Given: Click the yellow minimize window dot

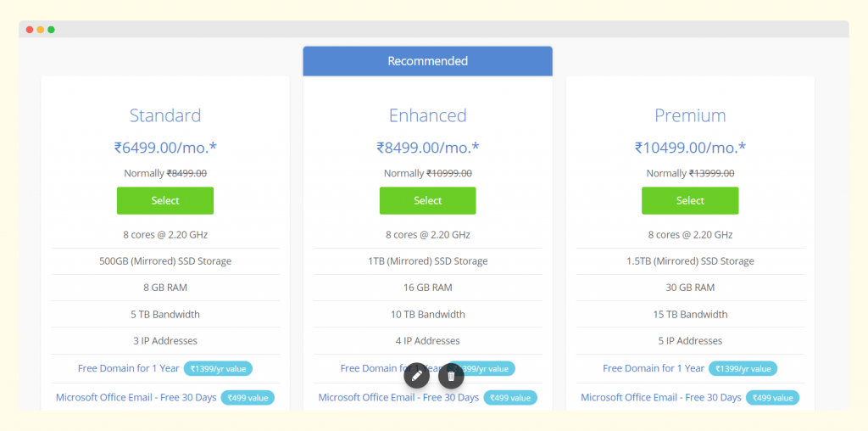Looking at the screenshot, I should tap(41, 30).
